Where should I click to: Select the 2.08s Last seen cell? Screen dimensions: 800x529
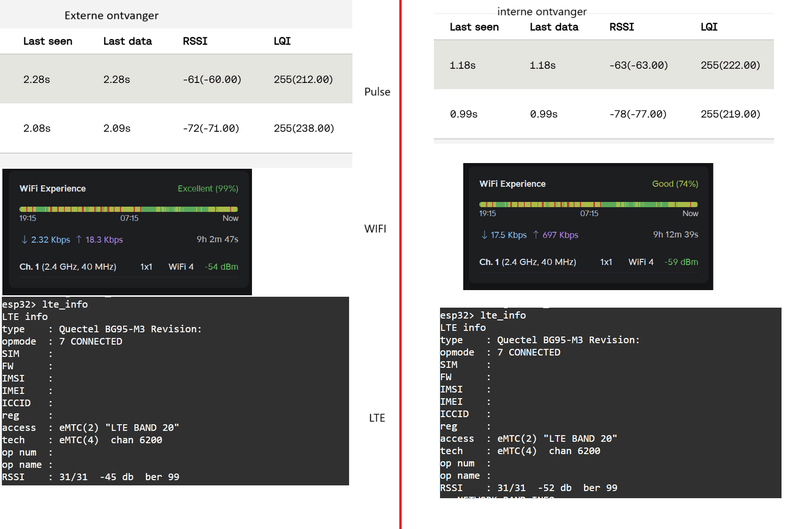[37, 129]
